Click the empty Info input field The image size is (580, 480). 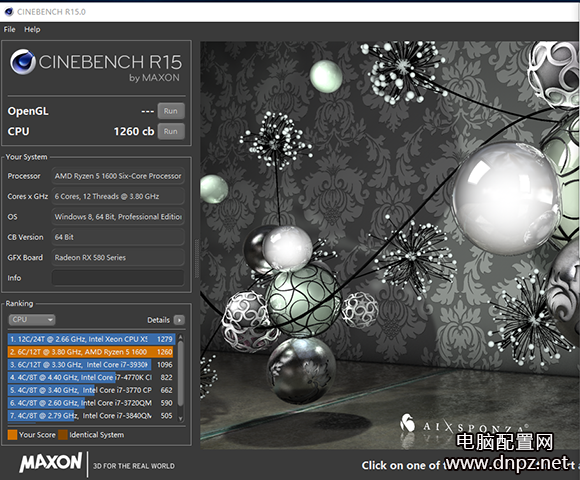(118, 278)
